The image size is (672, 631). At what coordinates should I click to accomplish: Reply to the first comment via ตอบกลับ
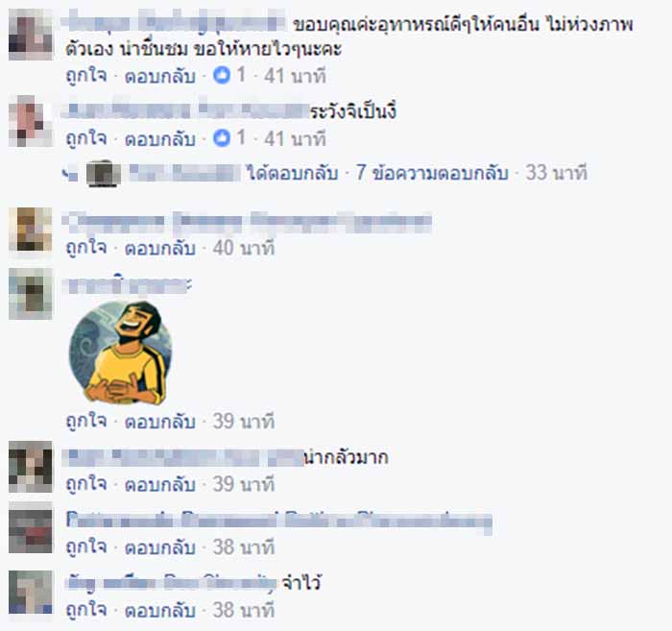pos(160,76)
